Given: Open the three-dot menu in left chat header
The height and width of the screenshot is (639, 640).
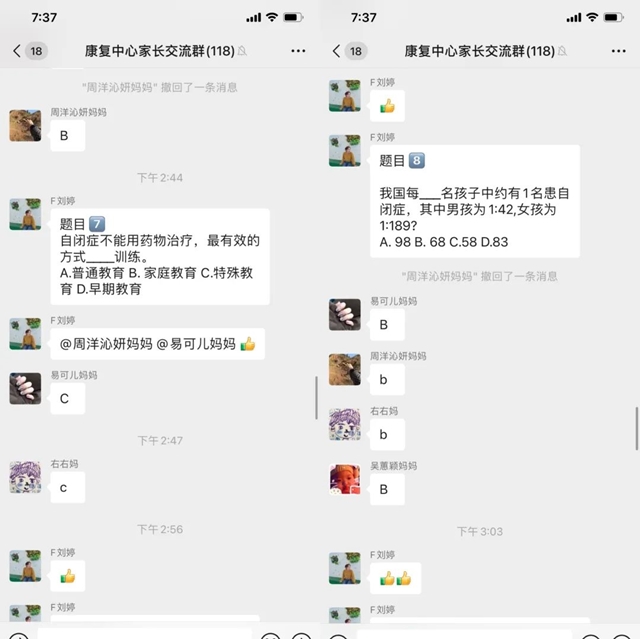Looking at the screenshot, I should click(298, 51).
